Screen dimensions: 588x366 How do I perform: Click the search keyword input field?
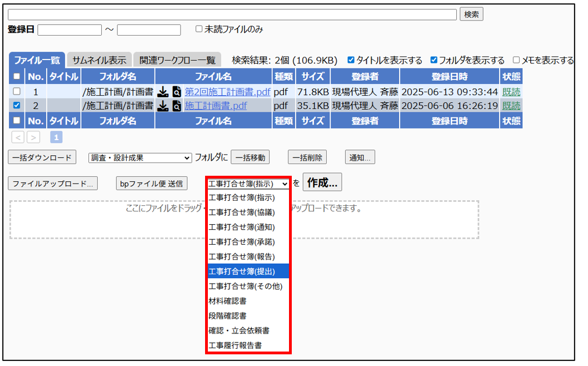(x=232, y=14)
